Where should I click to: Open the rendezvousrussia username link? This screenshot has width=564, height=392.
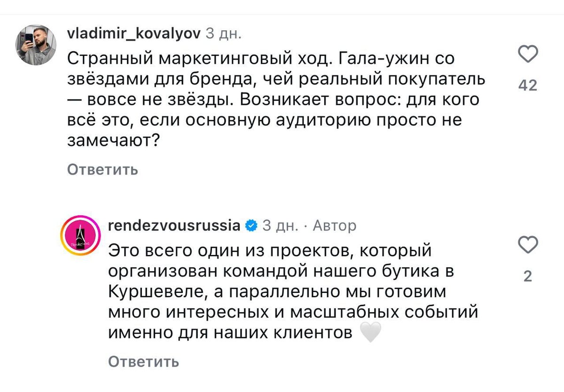172,225
